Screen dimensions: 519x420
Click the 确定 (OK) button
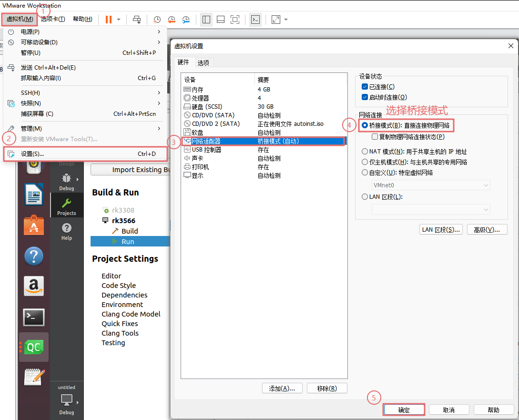[x=404, y=410]
